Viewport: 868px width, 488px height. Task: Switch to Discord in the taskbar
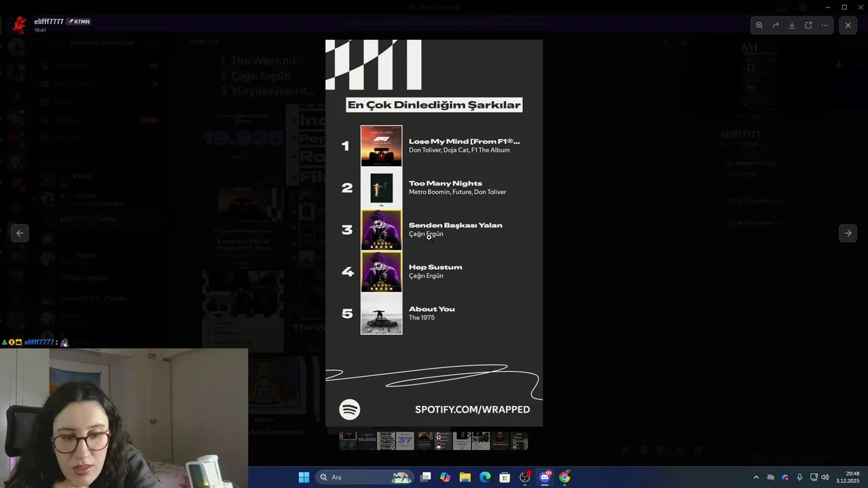tap(545, 477)
